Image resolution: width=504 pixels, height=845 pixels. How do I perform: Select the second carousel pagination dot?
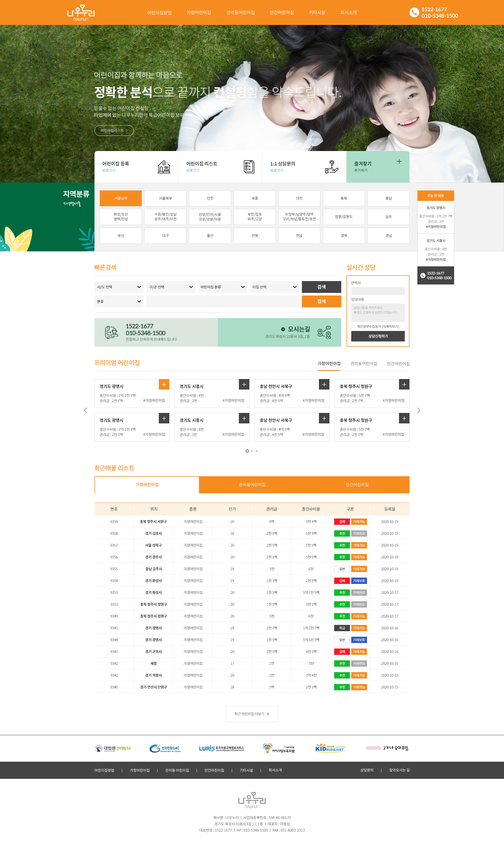coord(252,451)
